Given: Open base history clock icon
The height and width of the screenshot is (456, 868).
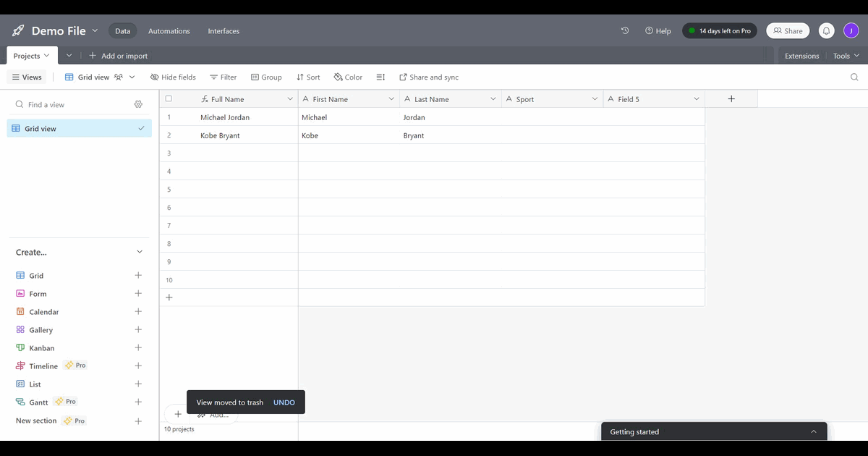Looking at the screenshot, I should click(x=625, y=30).
